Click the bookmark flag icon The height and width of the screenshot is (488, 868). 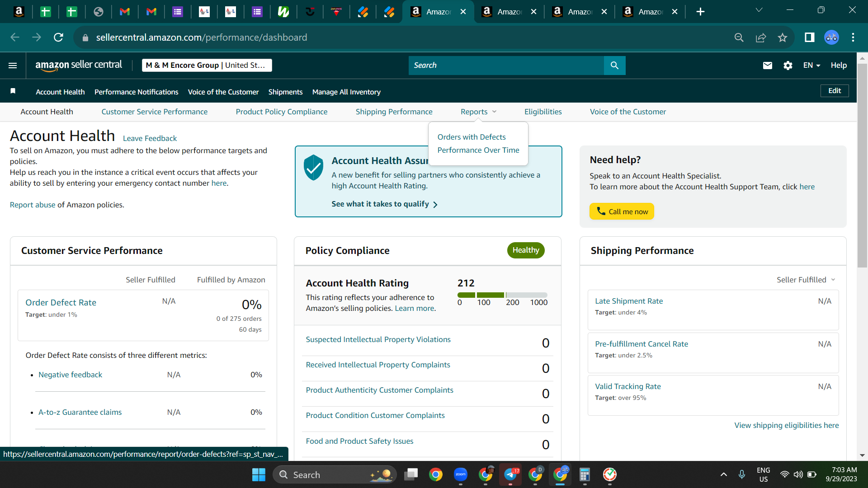(x=13, y=91)
